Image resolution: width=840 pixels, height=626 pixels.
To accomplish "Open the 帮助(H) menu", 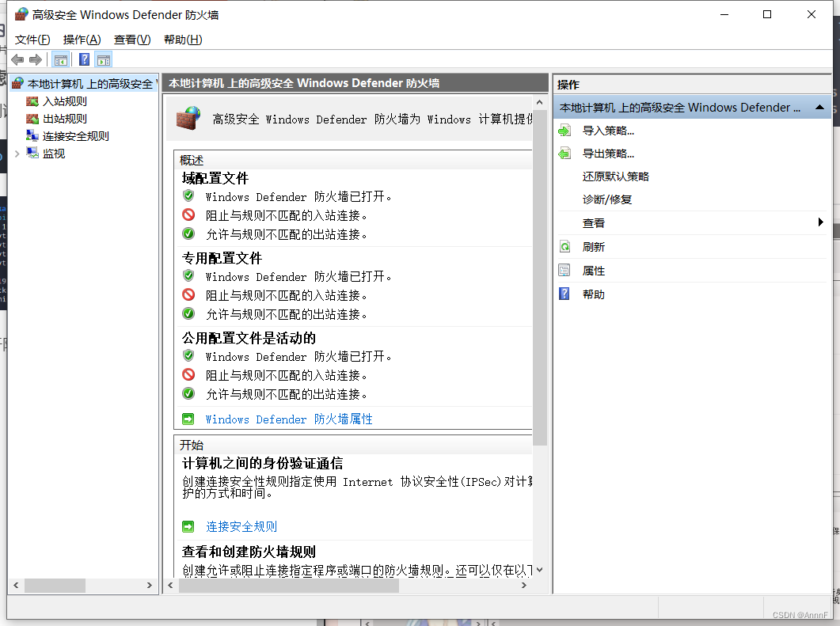I will point(183,40).
